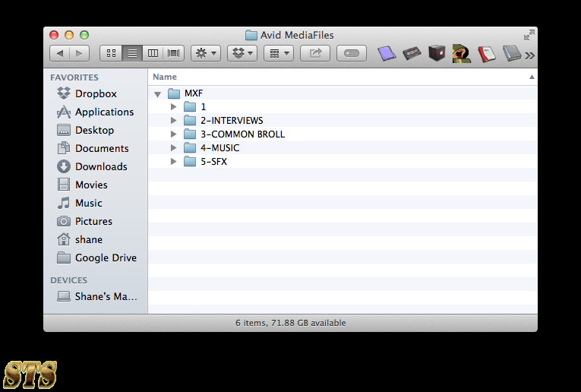Click the 5-SFX folder name
The height and width of the screenshot is (392, 581).
click(214, 162)
